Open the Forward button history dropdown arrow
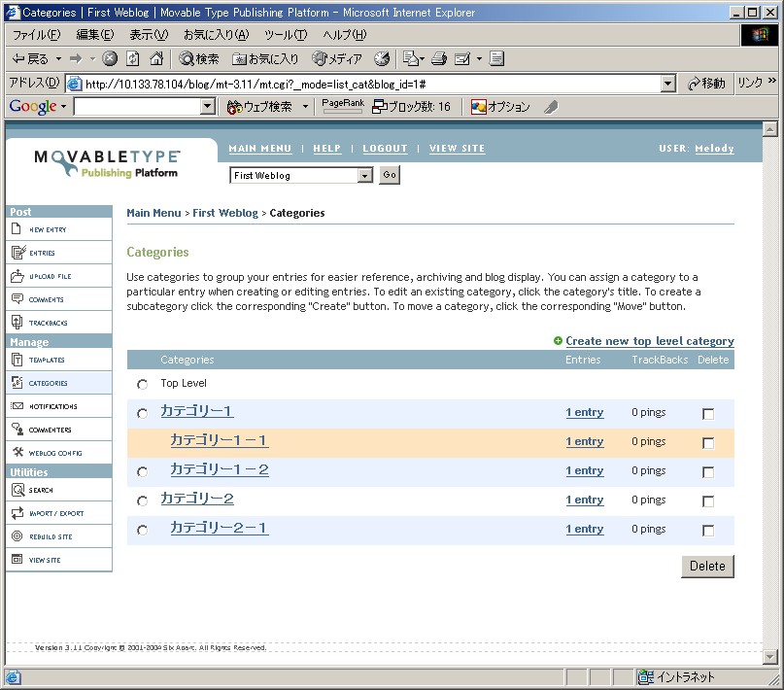784x690 pixels. [92, 59]
